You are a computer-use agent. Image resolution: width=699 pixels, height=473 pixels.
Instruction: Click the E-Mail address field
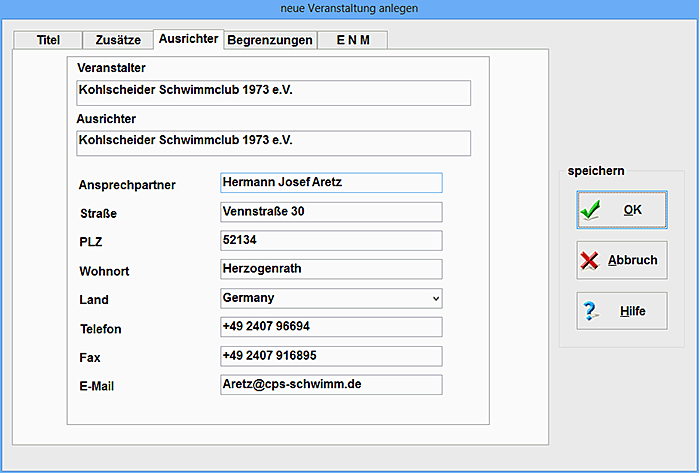click(331, 385)
